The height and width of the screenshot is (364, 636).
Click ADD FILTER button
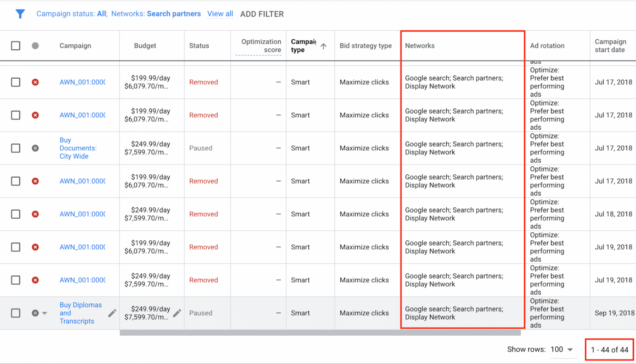click(262, 14)
